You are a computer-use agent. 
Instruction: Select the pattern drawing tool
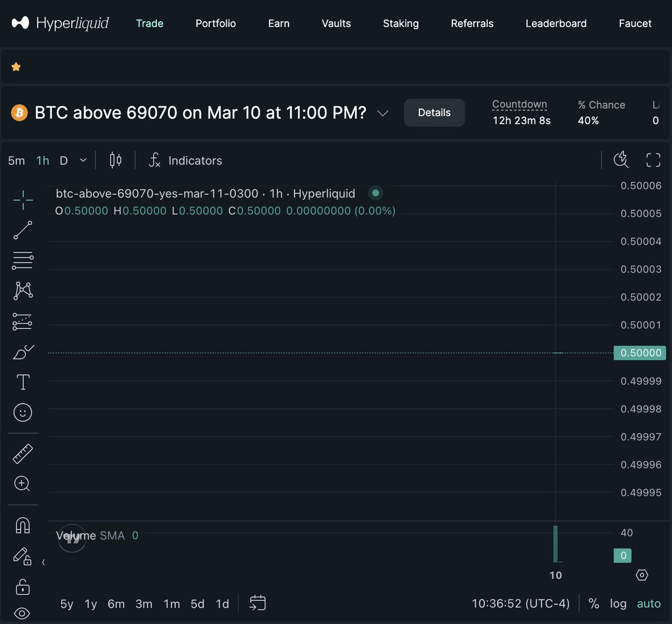(x=23, y=290)
